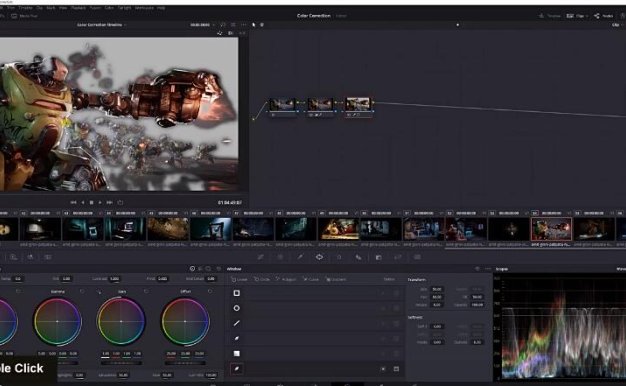626x386 pixels.
Task: Reset the Offset wheel
Action: (210, 291)
